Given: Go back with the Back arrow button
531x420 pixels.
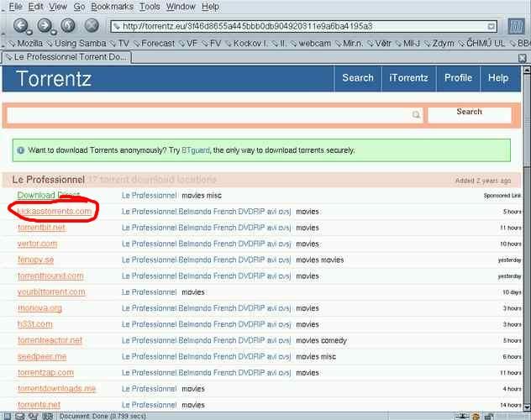Looking at the screenshot, I should (x=21, y=25).
